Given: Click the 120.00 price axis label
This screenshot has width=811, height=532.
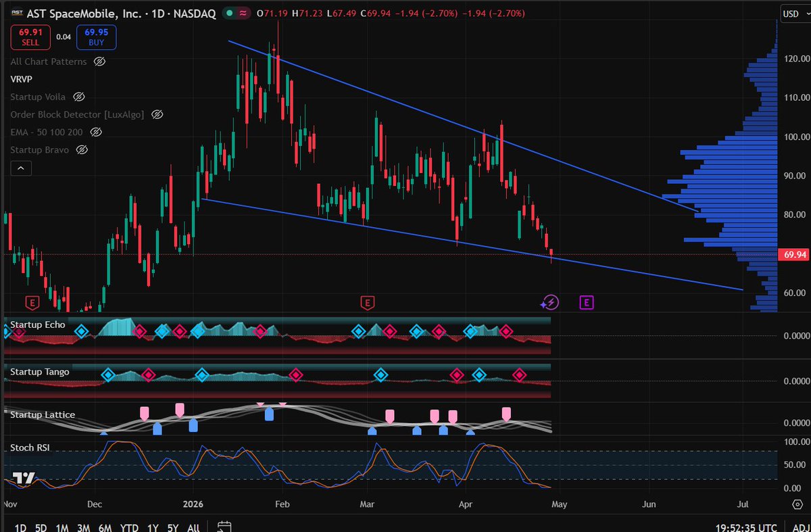Looking at the screenshot, I should coord(795,59).
